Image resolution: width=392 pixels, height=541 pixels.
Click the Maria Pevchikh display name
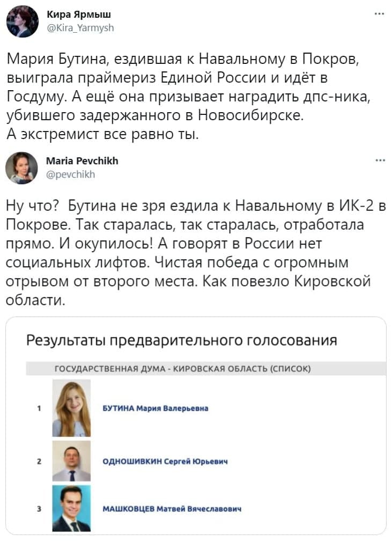click(x=82, y=161)
